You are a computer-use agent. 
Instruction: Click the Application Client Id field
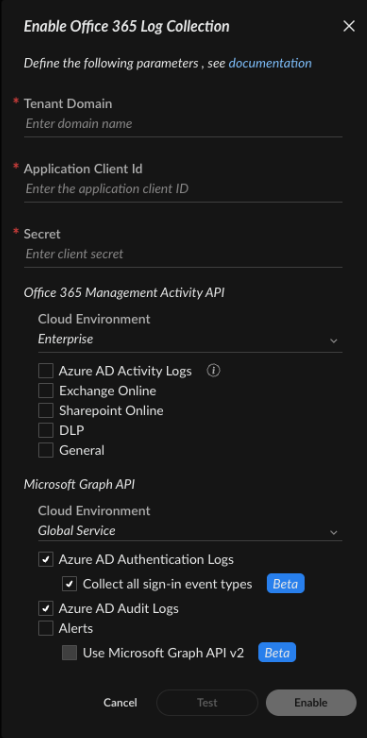183,189
